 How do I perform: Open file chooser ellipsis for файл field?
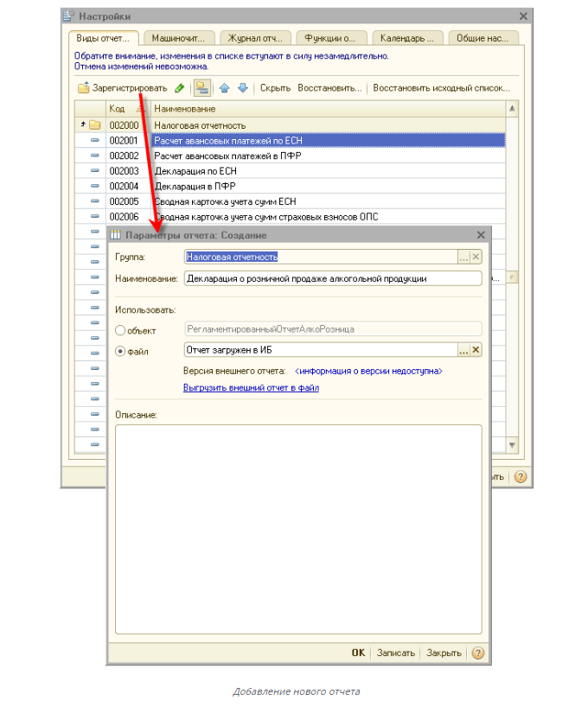[x=463, y=350]
